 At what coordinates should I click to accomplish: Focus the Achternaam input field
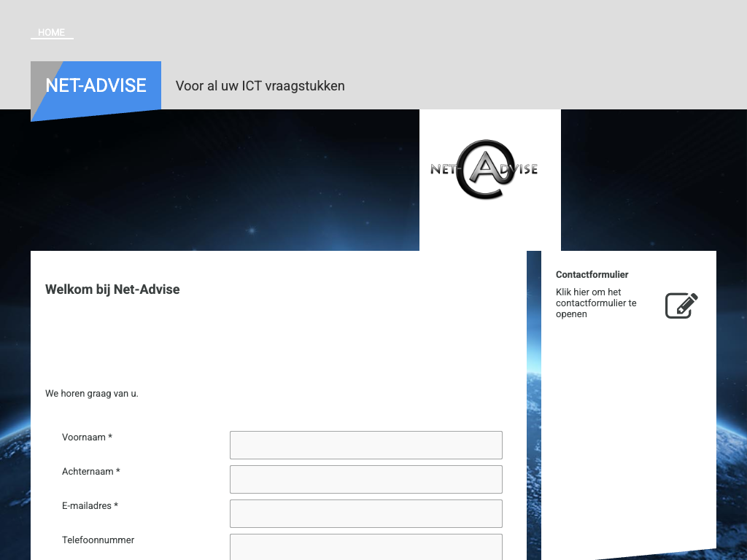click(365, 479)
